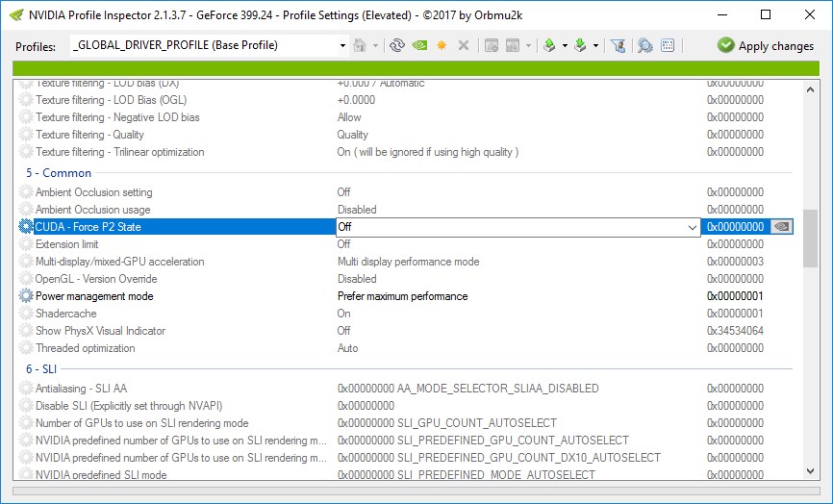The width and height of the screenshot is (833, 504).
Task: Click the import profiles icon
Action: click(580, 45)
